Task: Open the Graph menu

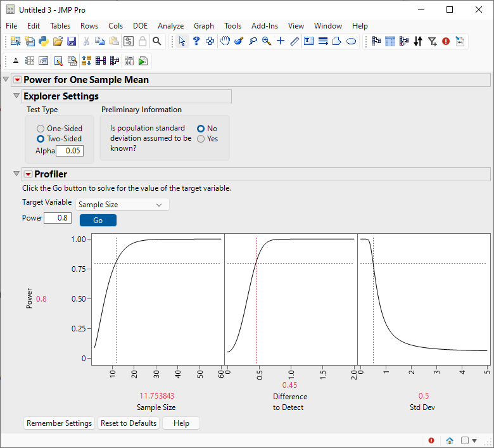Action: 204,26
